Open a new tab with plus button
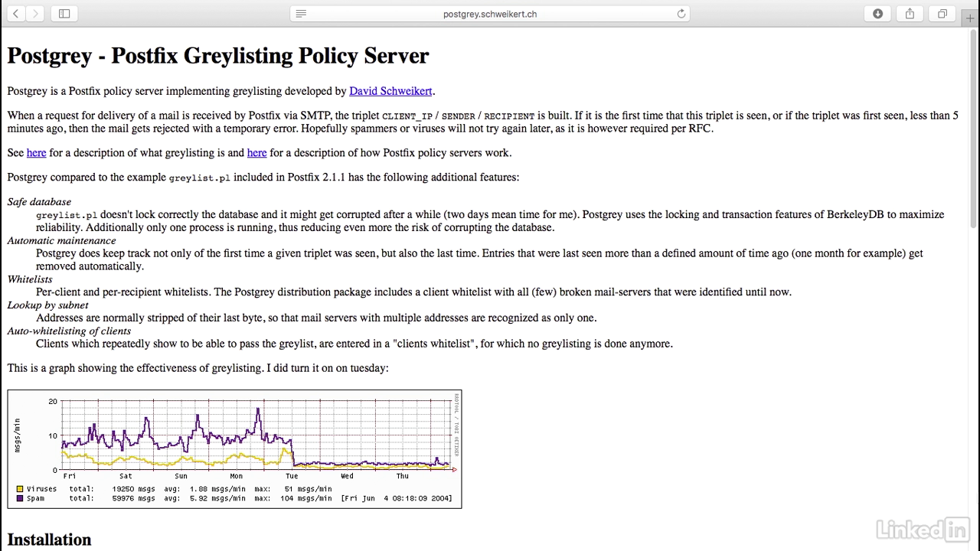 (x=970, y=18)
